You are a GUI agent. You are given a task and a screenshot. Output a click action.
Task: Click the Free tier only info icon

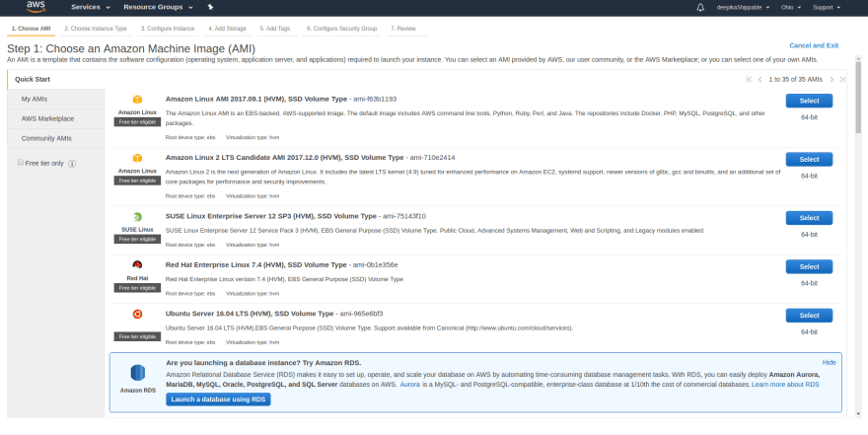72,164
